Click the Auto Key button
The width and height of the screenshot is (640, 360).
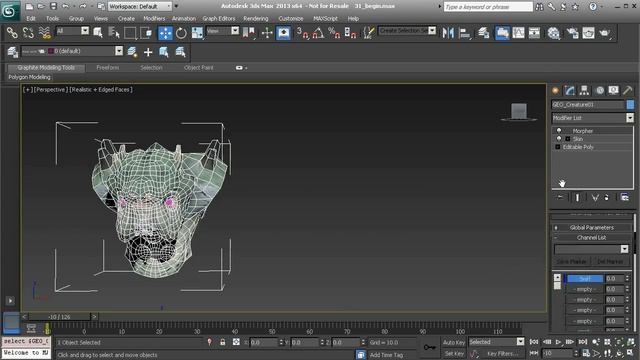click(x=453, y=342)
